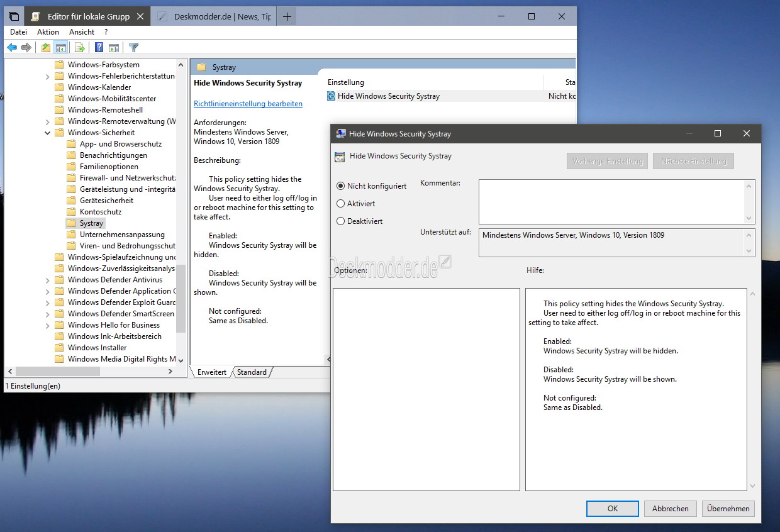This screenshot has width=780, height=532.
Task: Click the filter funnel toolbar icon
Action: tap(133, 47)
